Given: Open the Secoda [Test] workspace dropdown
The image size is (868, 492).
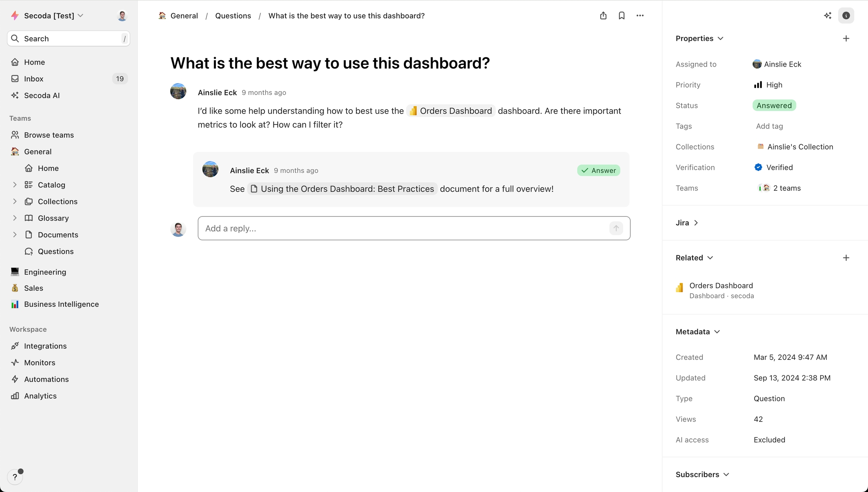Looking at the screenshot, I should pos(53,16).
